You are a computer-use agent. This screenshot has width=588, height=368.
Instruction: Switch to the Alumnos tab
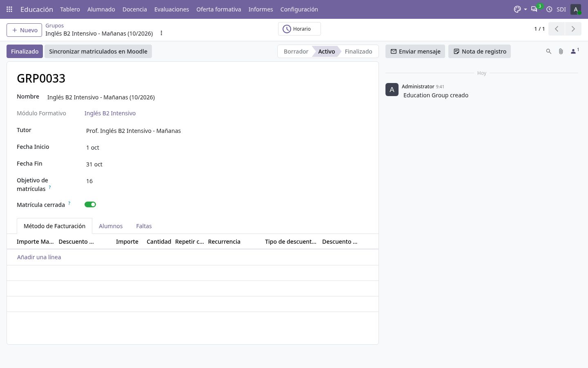tap(111, 226)
